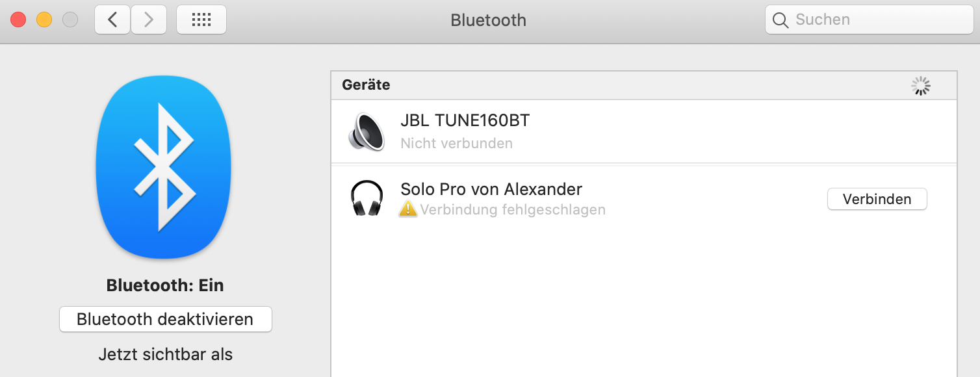Click the yellow warning triangle icon
Screen dimensions: 980x377
click(408, 209)
